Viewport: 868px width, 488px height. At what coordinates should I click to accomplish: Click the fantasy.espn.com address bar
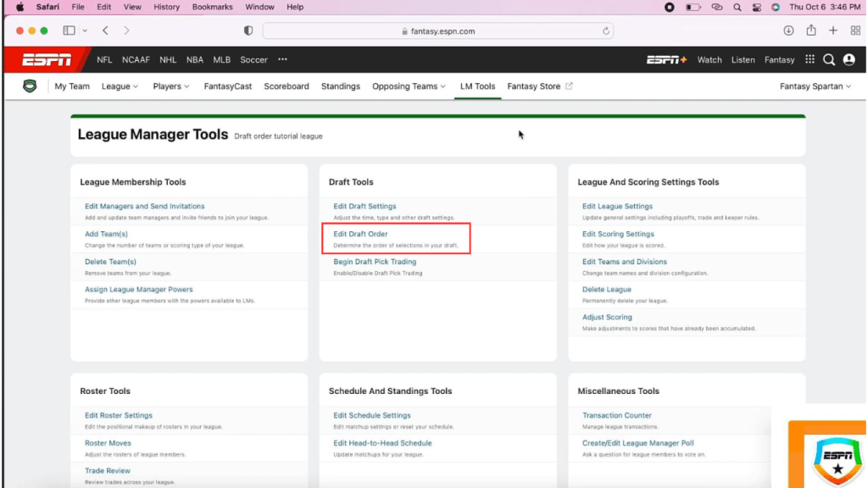pos(438,31)
